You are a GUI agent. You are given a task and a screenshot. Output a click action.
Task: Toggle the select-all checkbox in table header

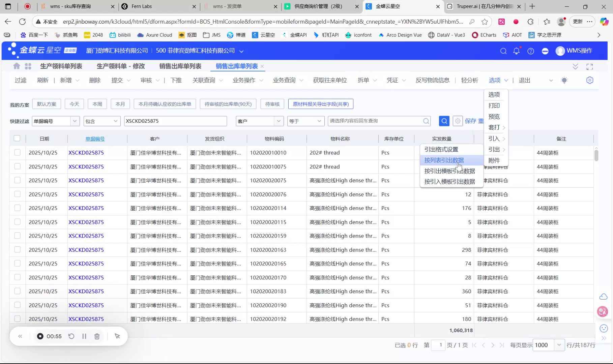[x=17, y=138]
